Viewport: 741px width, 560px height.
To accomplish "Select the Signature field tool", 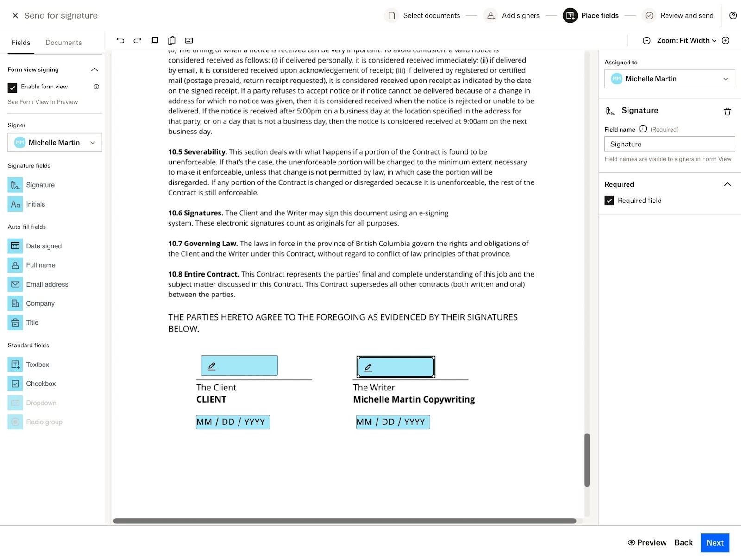I will (x=40, y=185).
